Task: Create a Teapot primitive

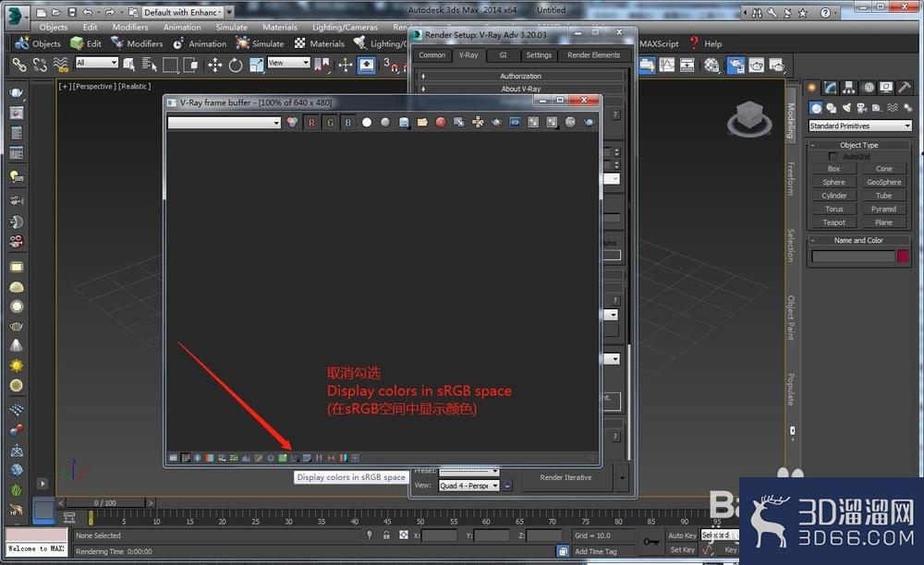Action: pos(833,222)
